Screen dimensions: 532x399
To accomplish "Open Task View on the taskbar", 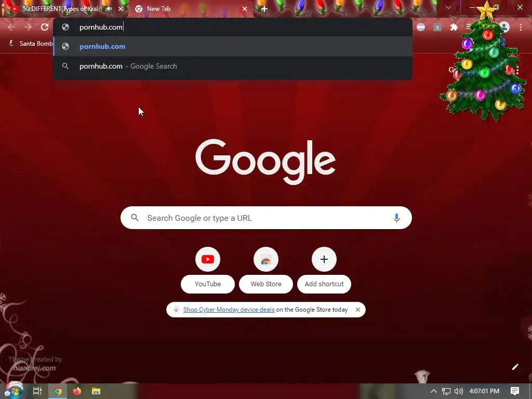I will pyautogui.click(x=37, y=391).
